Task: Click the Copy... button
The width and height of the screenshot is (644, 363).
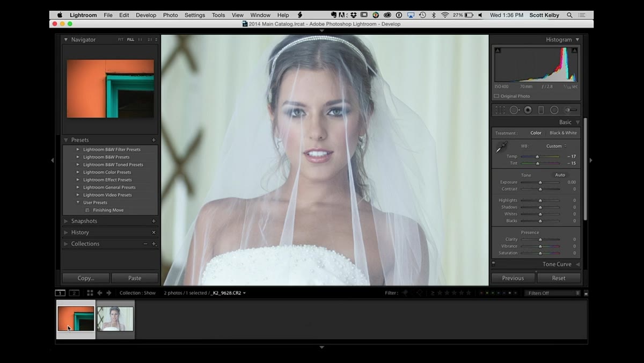Action: [x=86, y=278]
